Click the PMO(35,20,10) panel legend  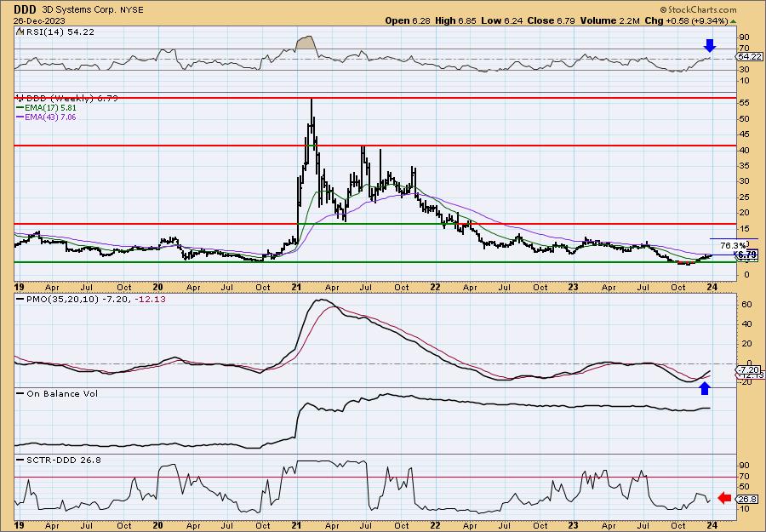pos(90,299)
